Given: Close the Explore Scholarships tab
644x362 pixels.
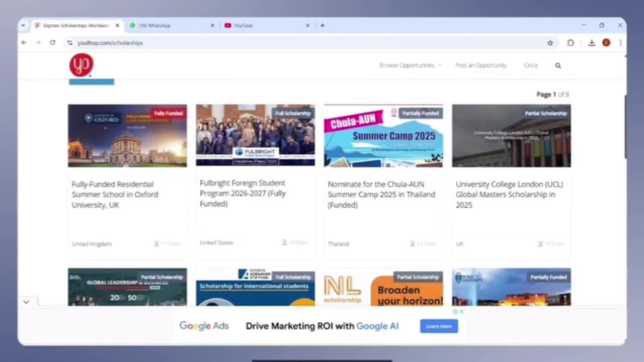Looking at the screenshot, I should (117, 25).
